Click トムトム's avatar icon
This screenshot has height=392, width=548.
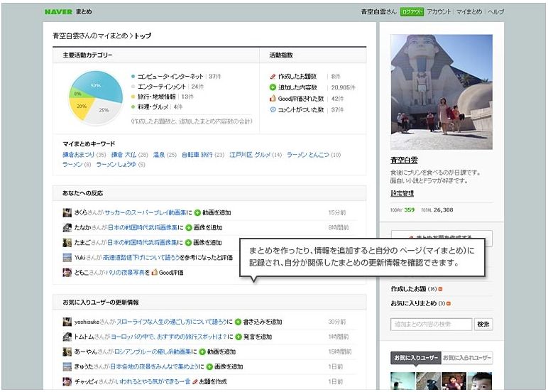tap(67, 337)
